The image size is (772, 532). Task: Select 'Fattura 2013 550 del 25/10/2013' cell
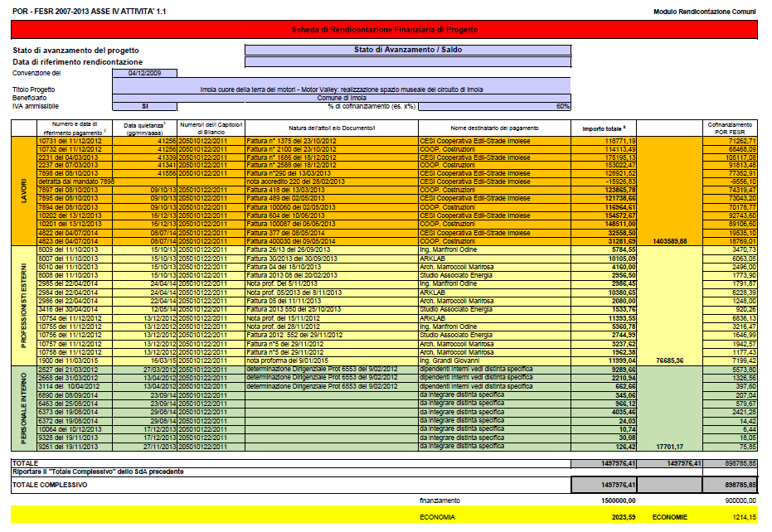pyautogui.click(x=332, y=310)
